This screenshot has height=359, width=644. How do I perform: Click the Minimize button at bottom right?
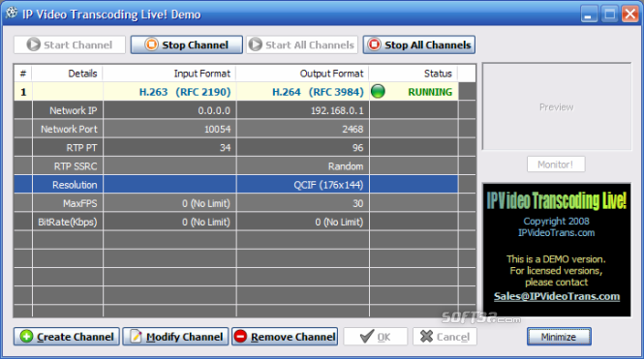[559, 337]
